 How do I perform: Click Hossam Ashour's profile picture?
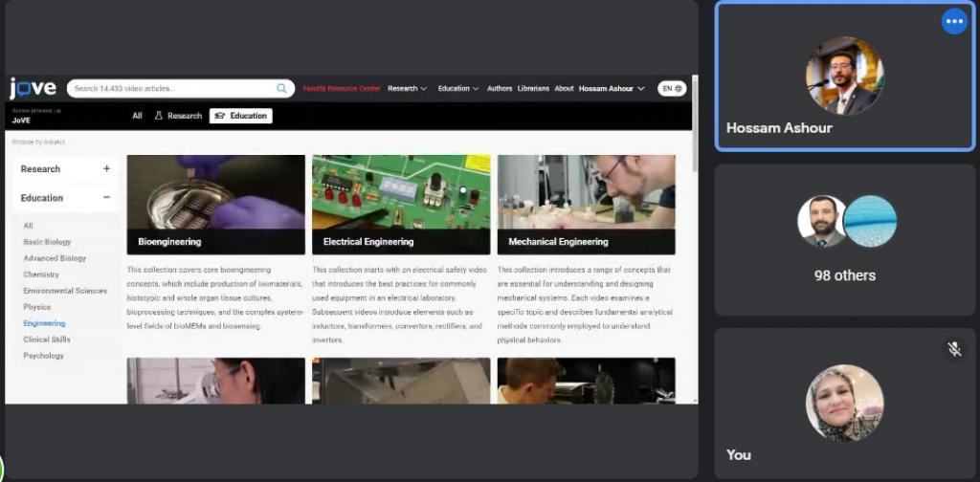click(x=844, y=77)
